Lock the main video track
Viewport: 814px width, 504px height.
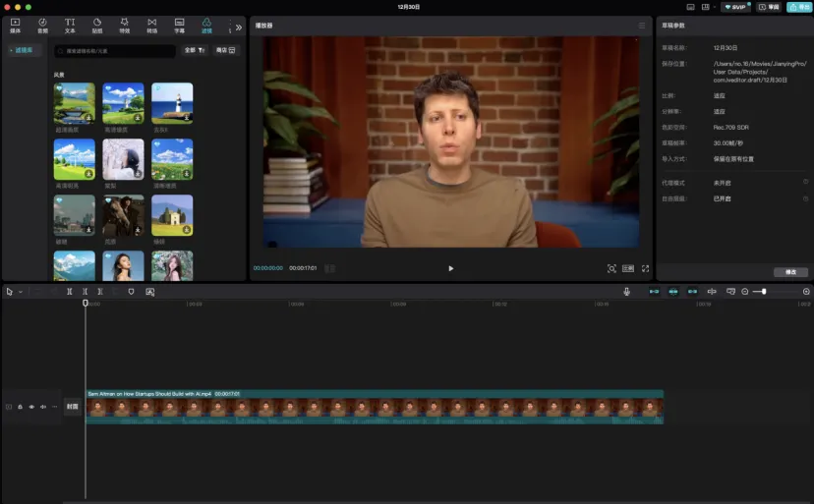click(x=20, y=407)
